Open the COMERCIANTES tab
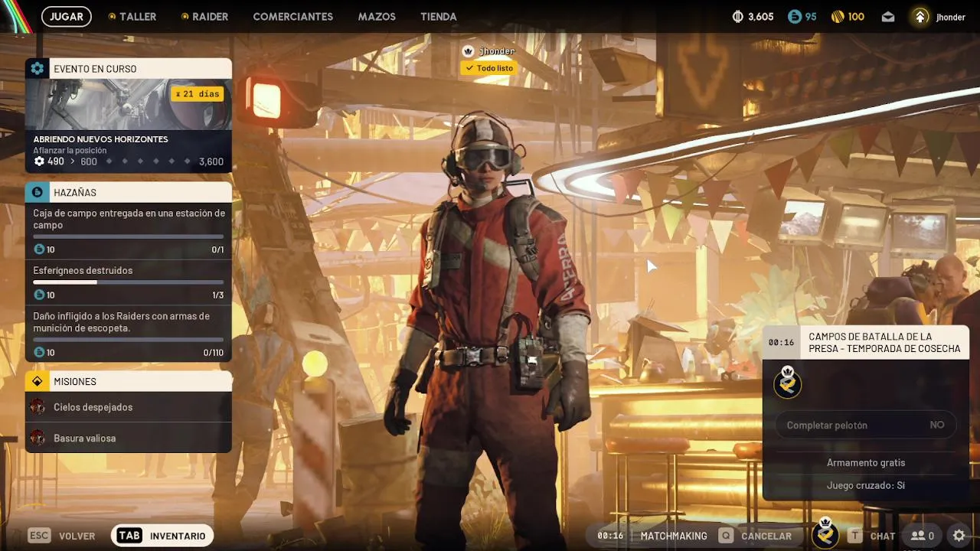980x551 pixels. [x=292, y=16]
